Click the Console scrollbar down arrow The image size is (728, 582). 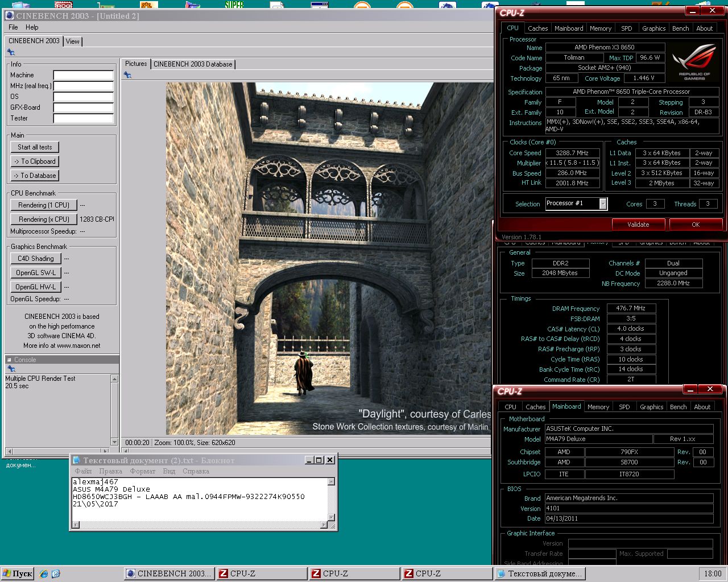click(x=114, y=442)
